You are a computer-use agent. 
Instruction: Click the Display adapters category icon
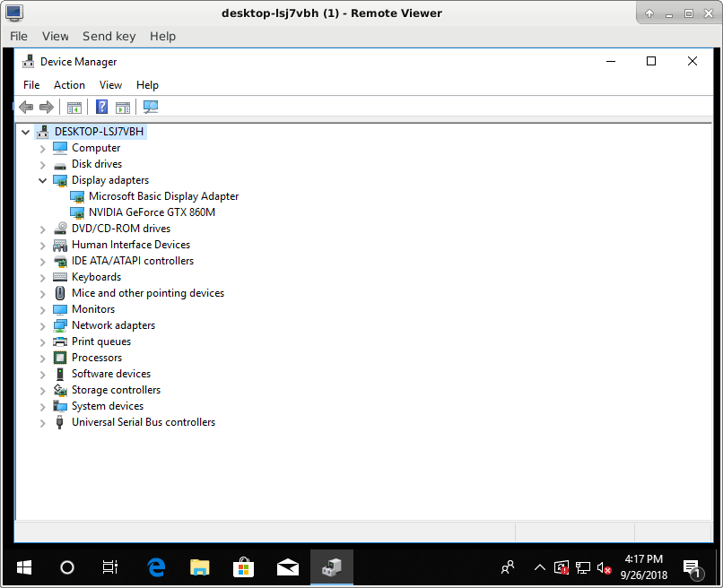60,180
